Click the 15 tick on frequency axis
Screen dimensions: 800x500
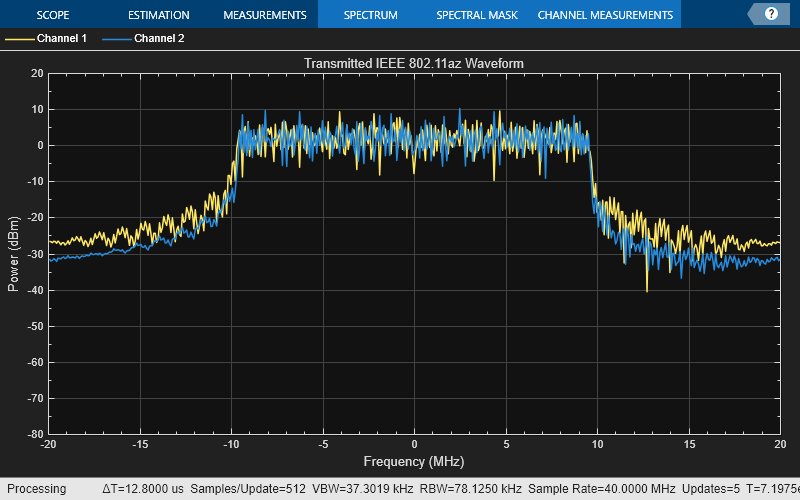click(x=689, y=444)
